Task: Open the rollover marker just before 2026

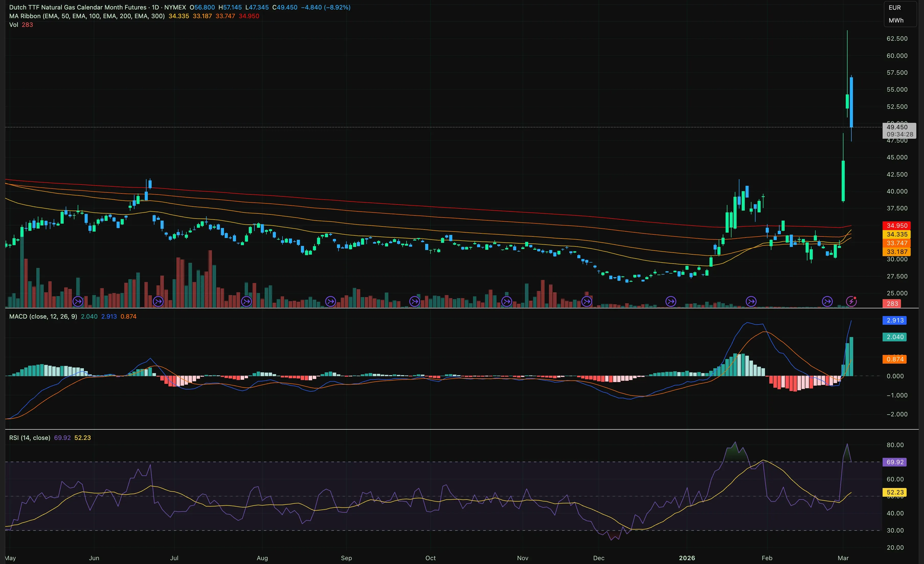Action: pos(671,301)
